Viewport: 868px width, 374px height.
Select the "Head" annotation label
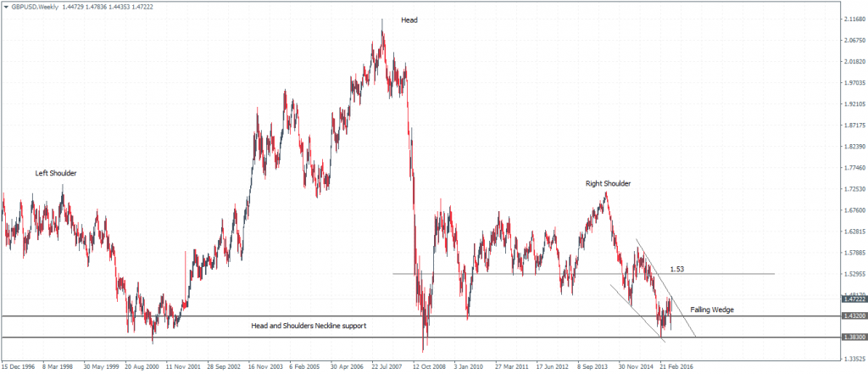point(409,20)
